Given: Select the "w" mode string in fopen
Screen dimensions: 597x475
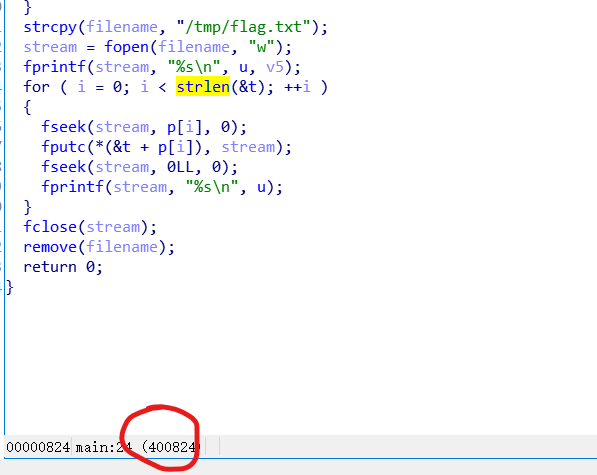Looking at the screenshot, I should [261, 47].
